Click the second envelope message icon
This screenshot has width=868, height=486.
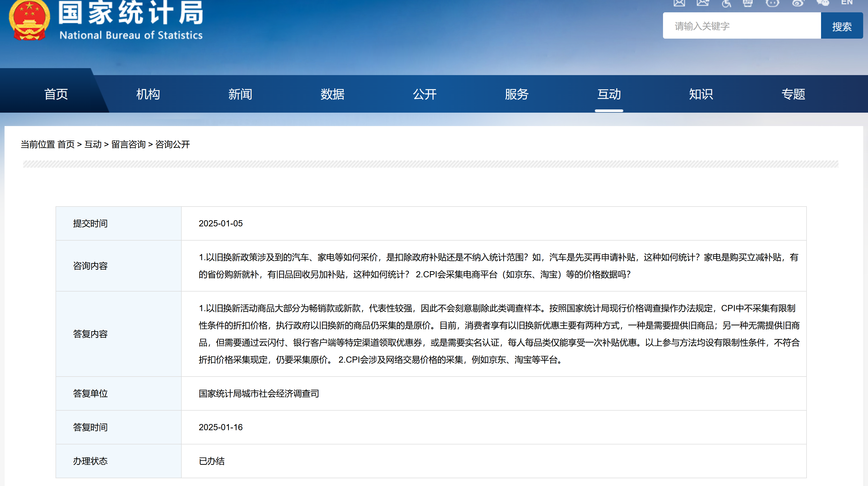(702, 3)
